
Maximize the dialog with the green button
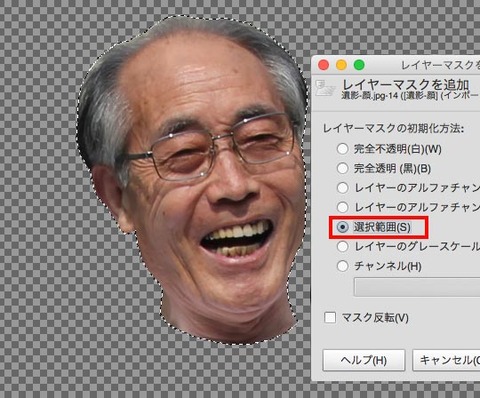click(359, 65)
